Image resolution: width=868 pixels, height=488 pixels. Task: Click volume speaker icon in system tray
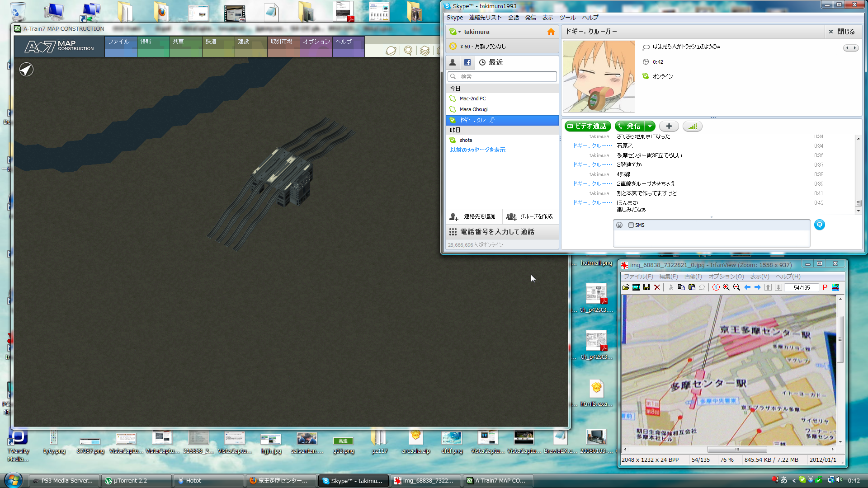[840, 480]
